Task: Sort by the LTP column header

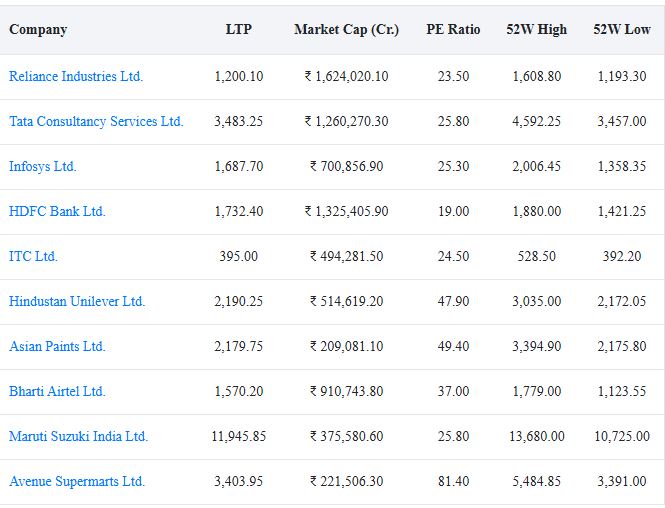Action: (x=239, y=29)
